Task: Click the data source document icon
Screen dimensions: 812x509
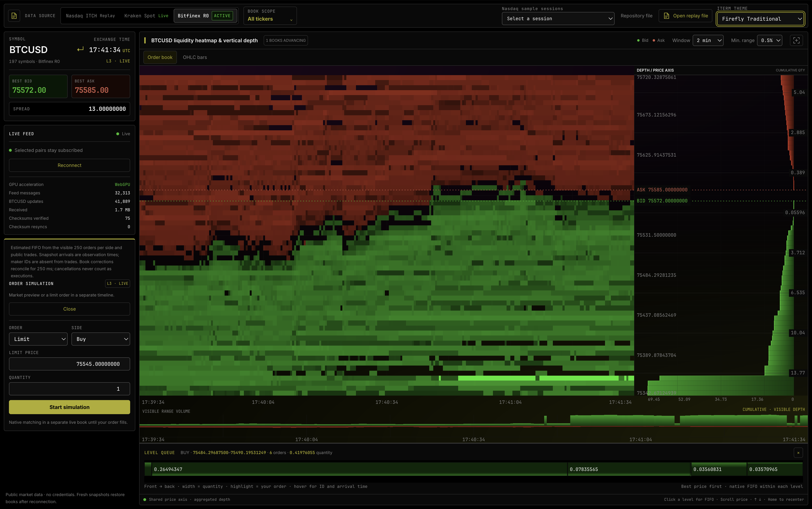Action: coord(14,16)
